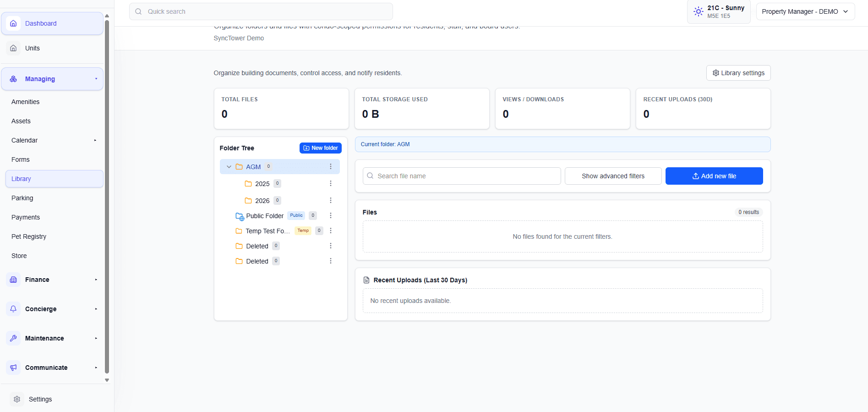868x412 pixels.
Task: Click the 2025 folder icon
Action: (x=248, y=184)
